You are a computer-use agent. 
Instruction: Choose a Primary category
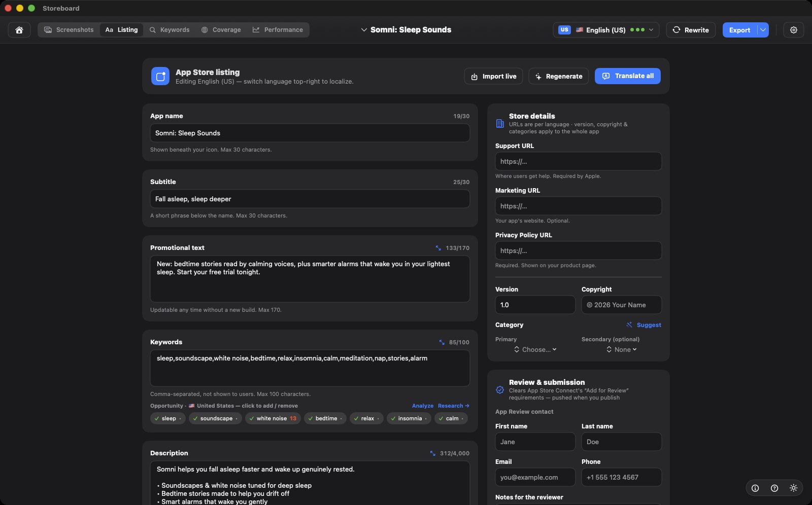[x=535, y=349]
